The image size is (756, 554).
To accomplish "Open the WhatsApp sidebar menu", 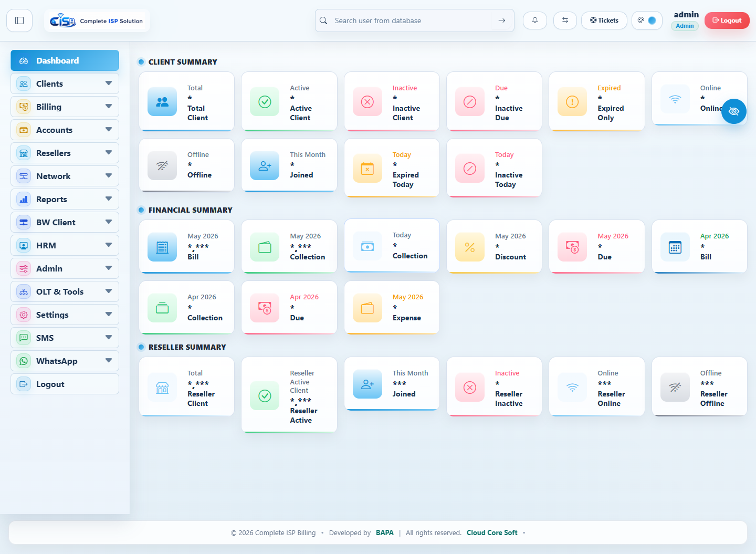I will coord(65,361).
